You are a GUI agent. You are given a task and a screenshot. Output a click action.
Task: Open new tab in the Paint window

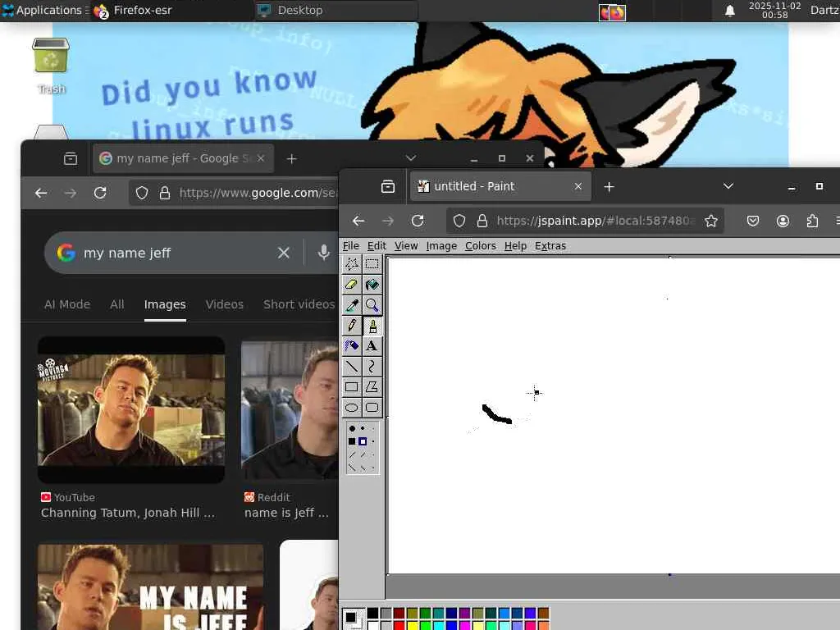(x=609, y=186)
